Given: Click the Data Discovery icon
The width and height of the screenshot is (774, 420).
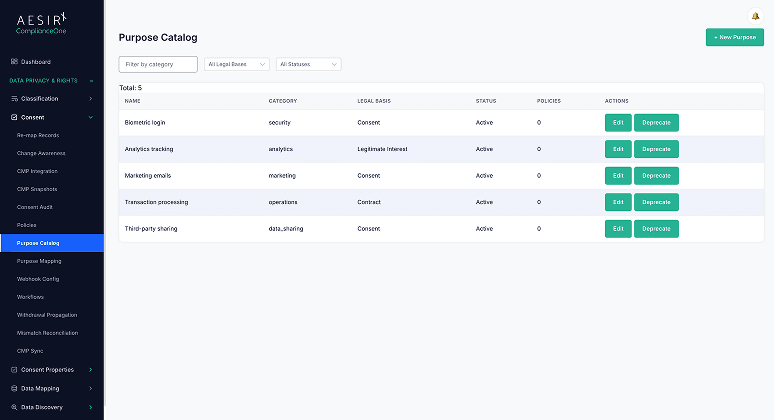Looking at the screenshot, I should coord(14,407).
